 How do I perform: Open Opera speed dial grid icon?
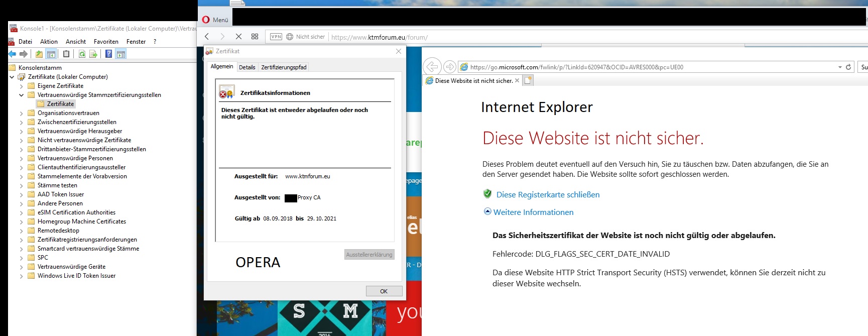point(255,37)
